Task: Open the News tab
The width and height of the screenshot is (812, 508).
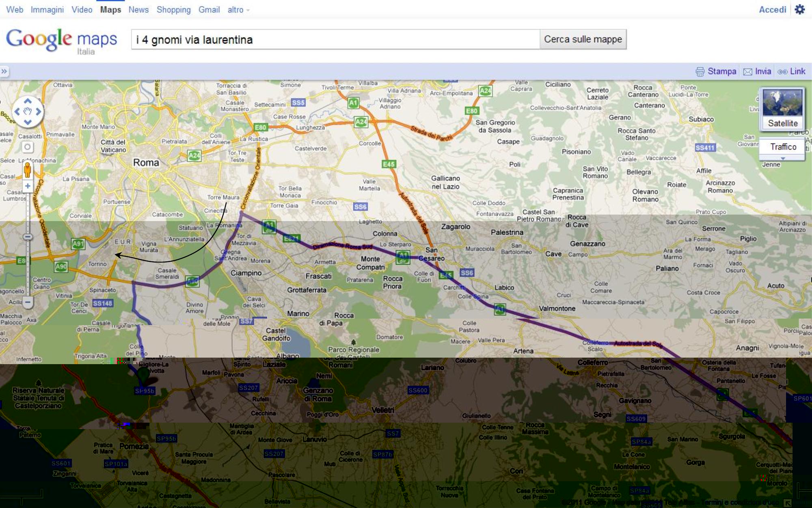Action: pos(138,10)
